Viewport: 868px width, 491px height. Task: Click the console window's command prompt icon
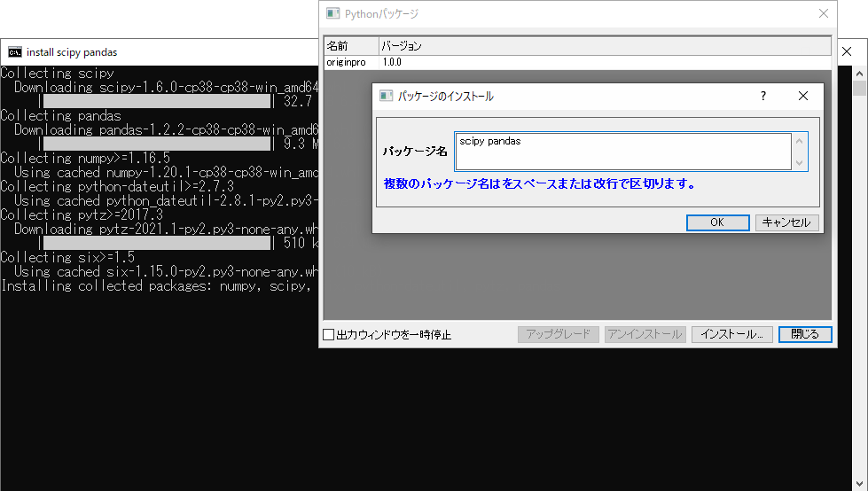15,52
